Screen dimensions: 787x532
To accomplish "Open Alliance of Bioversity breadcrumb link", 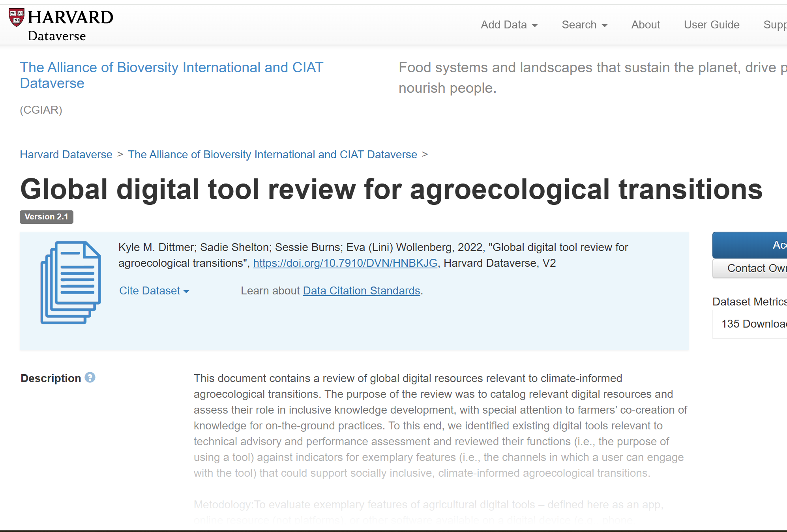I will coord(272,155).
